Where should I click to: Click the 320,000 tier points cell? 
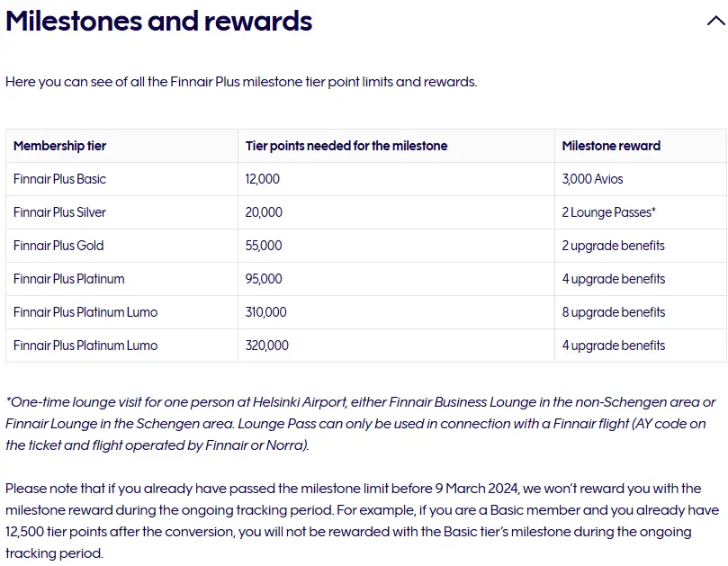[266, 346]
